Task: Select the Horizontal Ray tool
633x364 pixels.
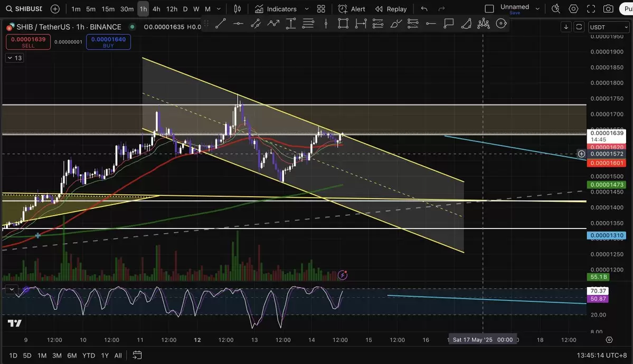Action: tap(431, 24)
